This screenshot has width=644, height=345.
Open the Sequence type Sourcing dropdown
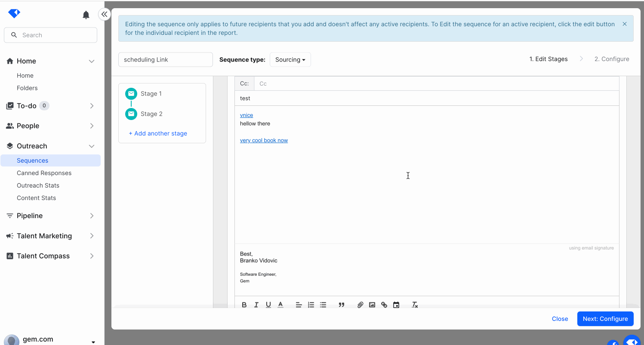[x=290, y=60]
